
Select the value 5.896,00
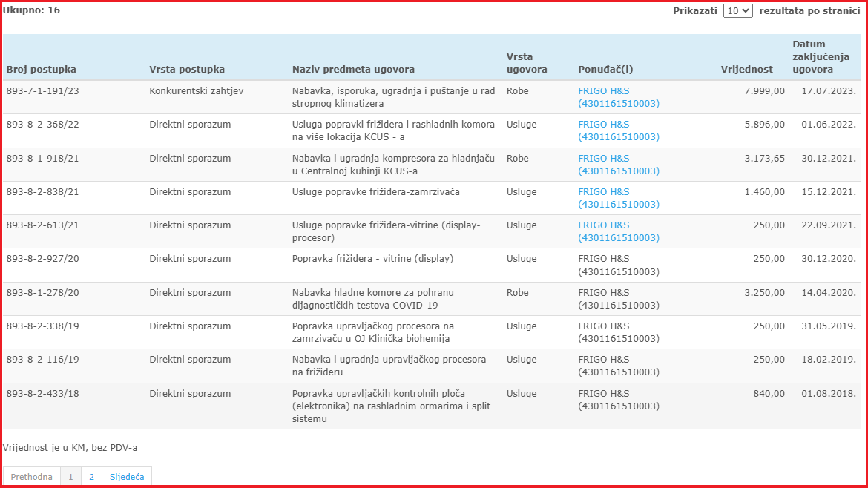click(764, 125)
